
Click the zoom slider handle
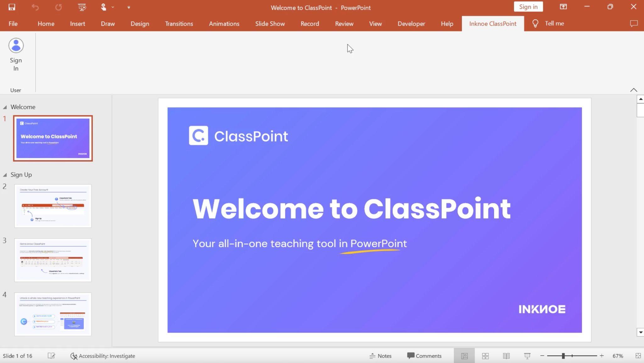563,356
